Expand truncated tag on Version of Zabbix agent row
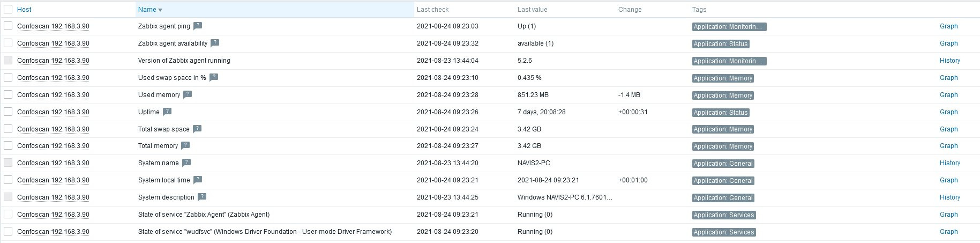Viewport: 980px width, 243px height. pyautogui.click(x=729, y=61)
